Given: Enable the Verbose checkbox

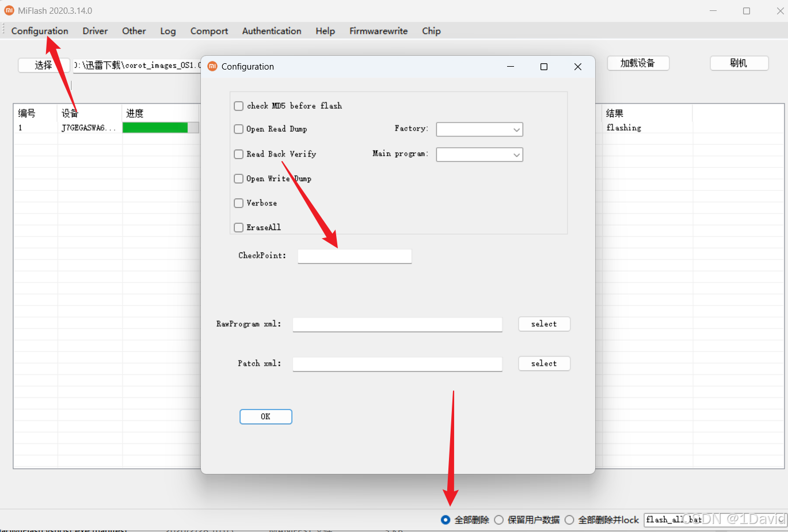Looking at the screenshot, I should coord(239,203).
